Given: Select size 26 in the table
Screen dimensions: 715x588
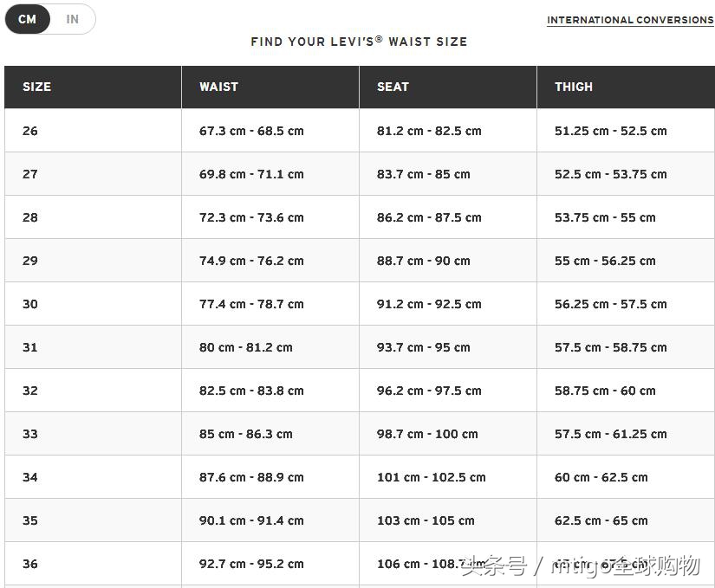Looking at the screenshot, I should (30, 131).
